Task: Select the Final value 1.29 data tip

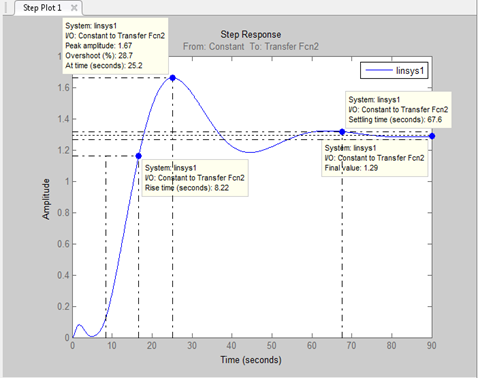Action: coord(375,158)
